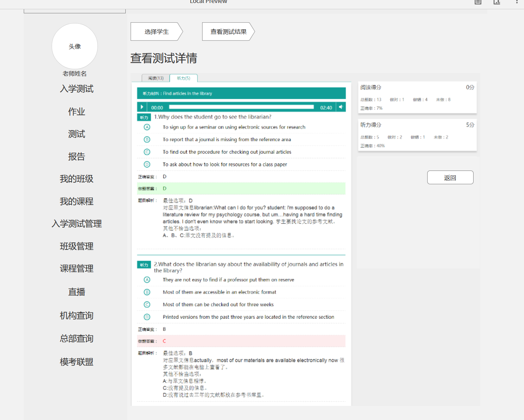Viewport: 524px width, 420px height.
Task: Click the audio progress bar
Action: [241, 107]
